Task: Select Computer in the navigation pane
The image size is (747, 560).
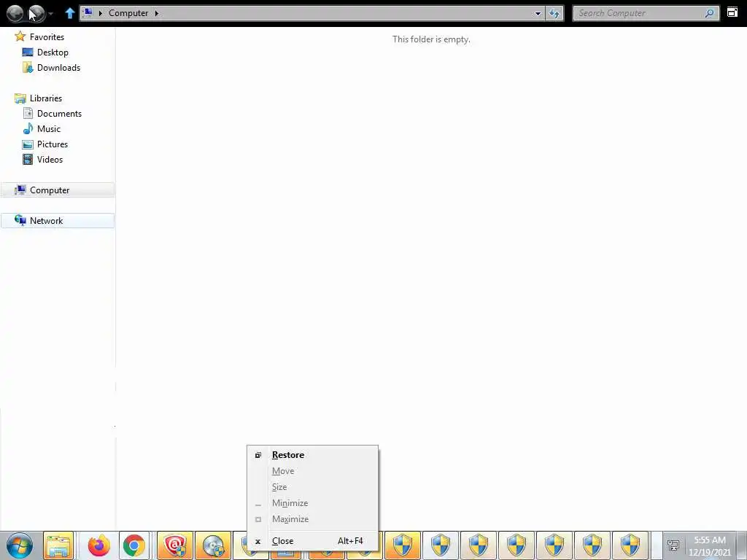Action: 57,190
